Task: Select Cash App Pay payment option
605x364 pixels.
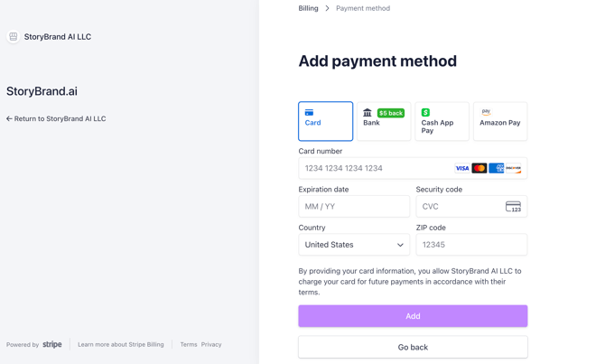Action: 442,121
